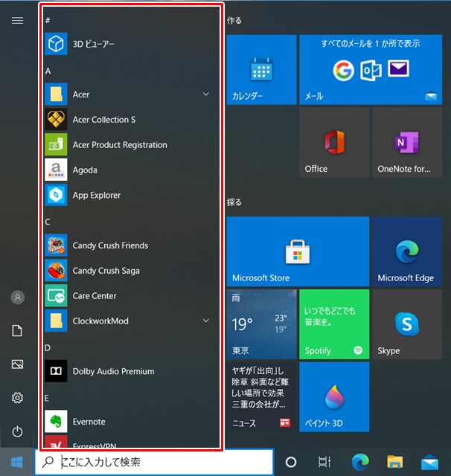Image resolution: width=451 pixels, height=476 pixels.
Task: Open the Microsoft Store tile
Action: (298, 251)
